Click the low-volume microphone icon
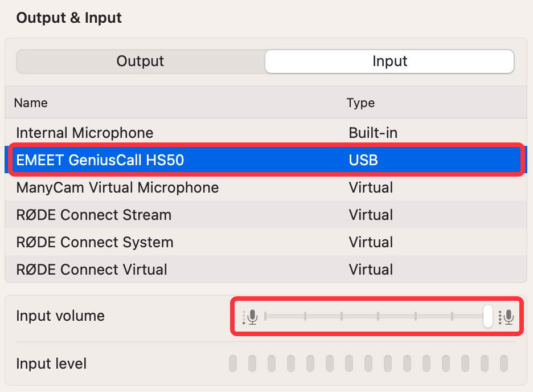Image resolution: width=533 pixels, height=392 pixels. (250, 317)
